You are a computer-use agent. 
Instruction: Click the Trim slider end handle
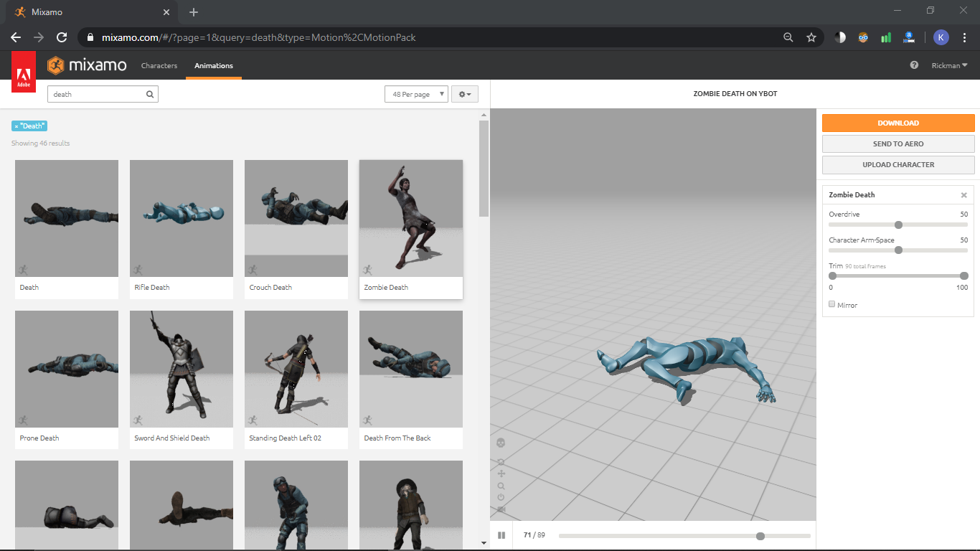(964, 276)
